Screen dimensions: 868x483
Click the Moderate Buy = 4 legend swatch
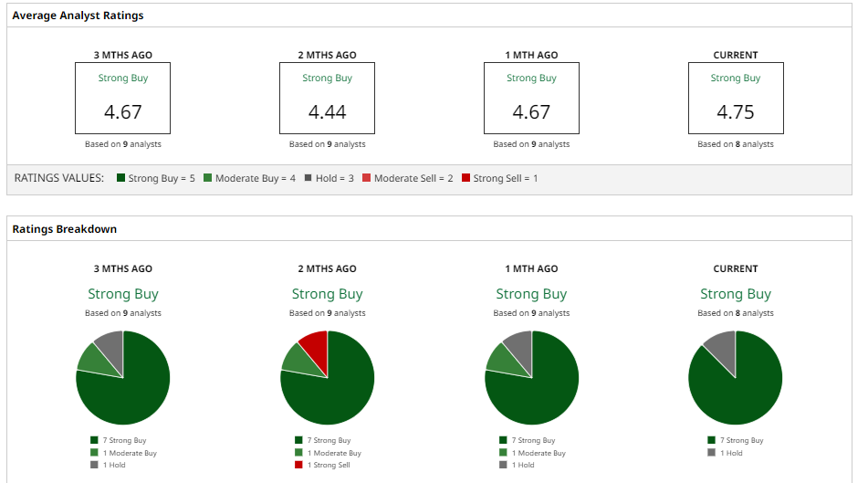207,178
